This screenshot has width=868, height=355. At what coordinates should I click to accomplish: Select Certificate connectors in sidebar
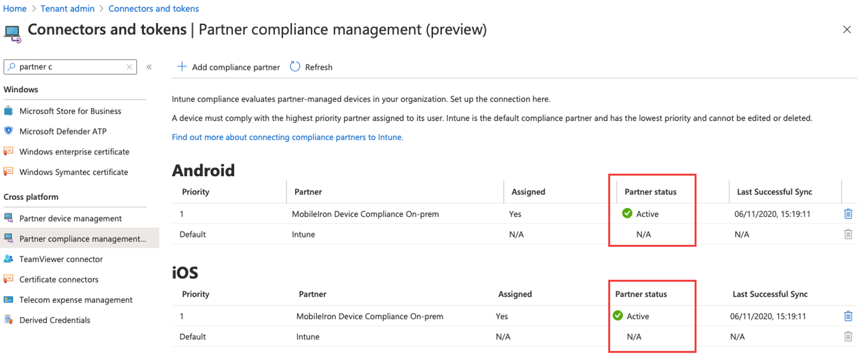[x=59, y=279]
